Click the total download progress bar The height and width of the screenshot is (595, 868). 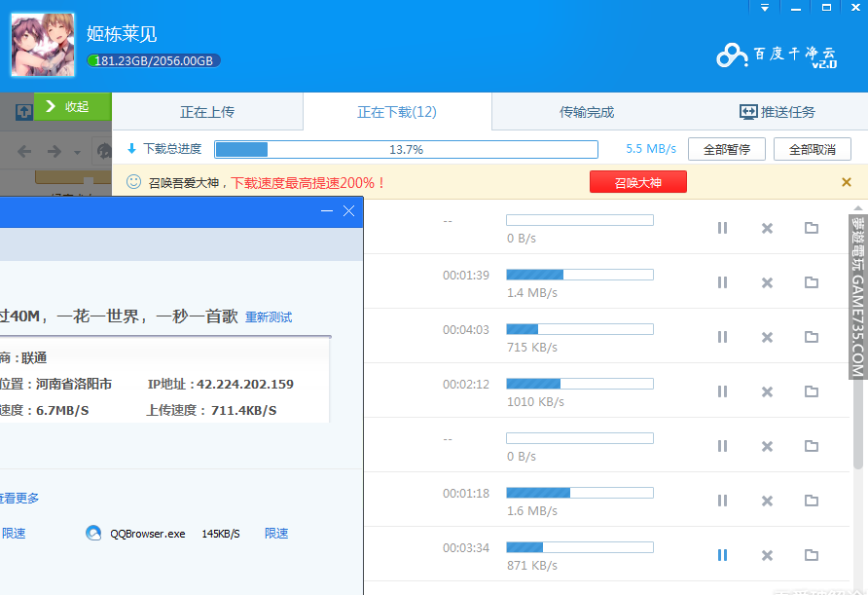406,149
